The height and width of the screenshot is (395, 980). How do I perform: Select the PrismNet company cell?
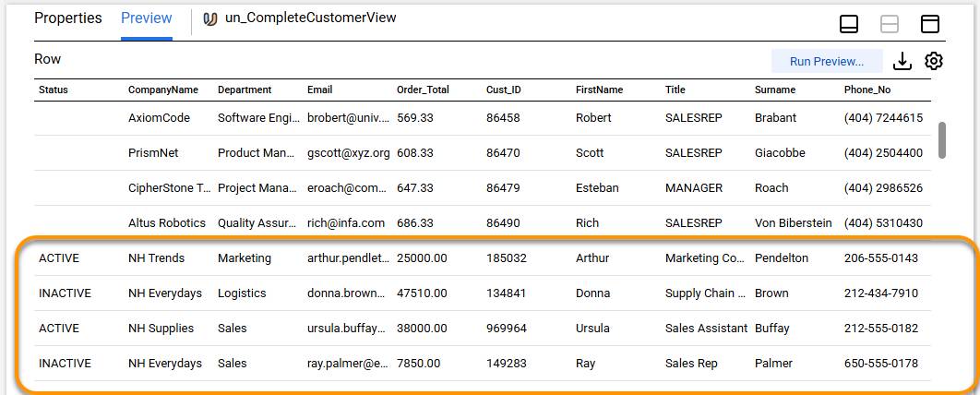click(153, 153)
